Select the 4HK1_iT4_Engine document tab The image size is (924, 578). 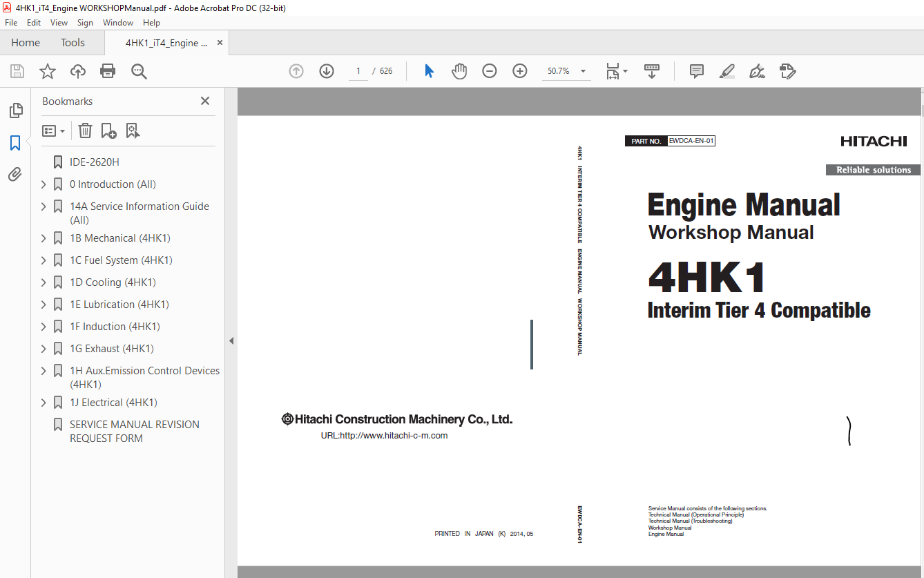click(x=166, y=43)
